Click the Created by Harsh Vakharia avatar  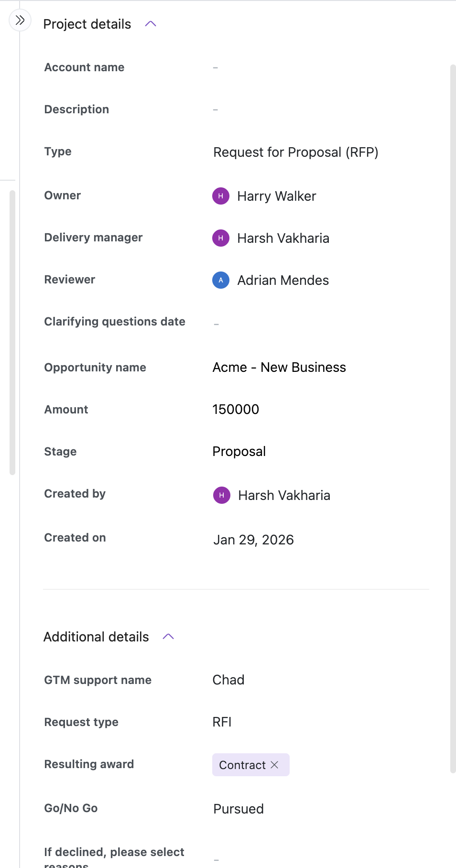pos(222,495)
